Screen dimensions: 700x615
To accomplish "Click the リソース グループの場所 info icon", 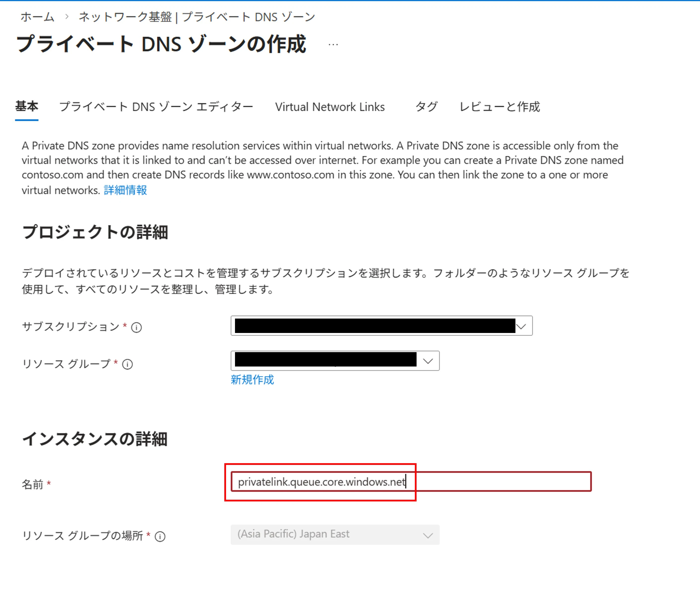I will (160, 536).
